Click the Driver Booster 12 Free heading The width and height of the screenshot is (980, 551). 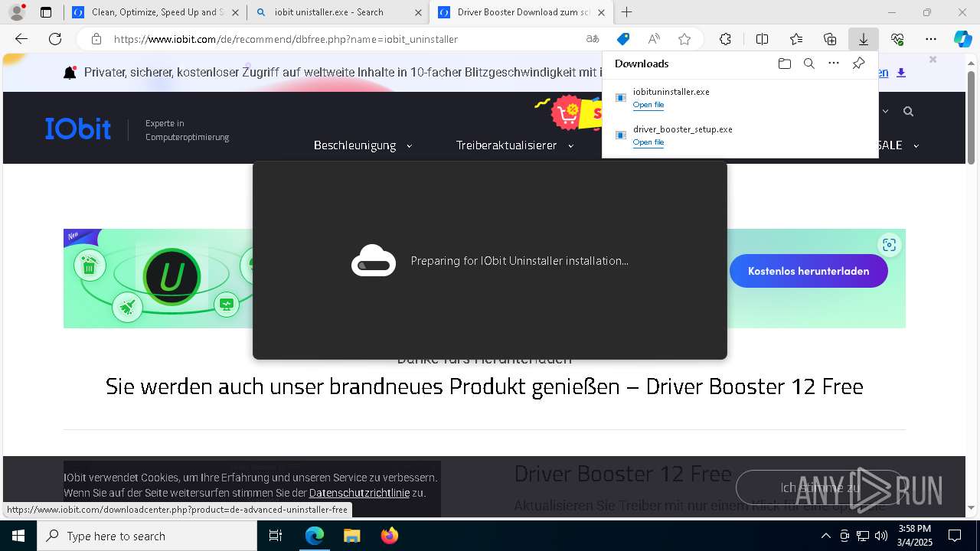[622, 474]
